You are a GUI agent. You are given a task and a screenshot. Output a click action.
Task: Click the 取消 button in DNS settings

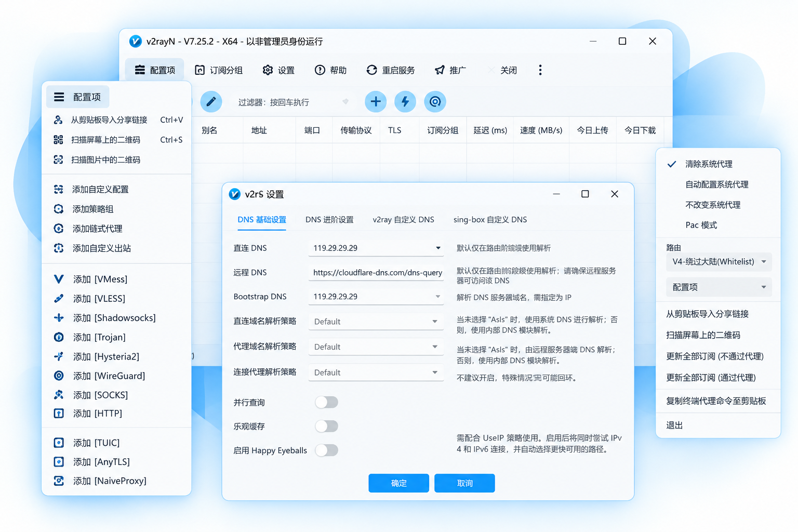(x=464, y=483)
